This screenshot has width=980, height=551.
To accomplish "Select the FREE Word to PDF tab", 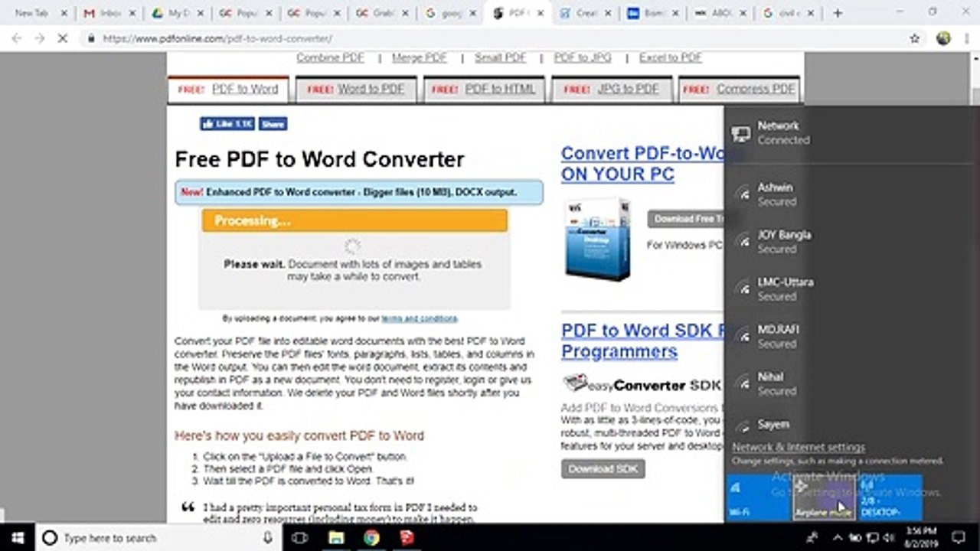I will [356, 89].
